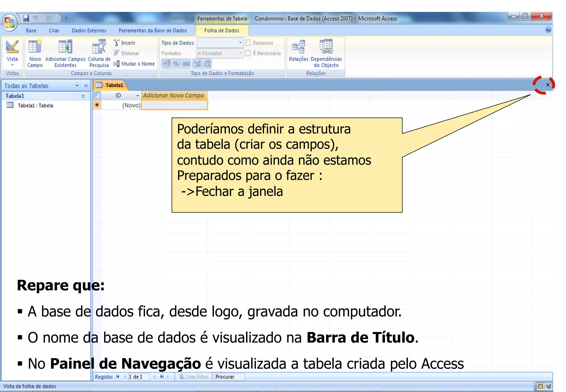Expand the Formato dropdown
Screen dimensions: 566x392
240,53
